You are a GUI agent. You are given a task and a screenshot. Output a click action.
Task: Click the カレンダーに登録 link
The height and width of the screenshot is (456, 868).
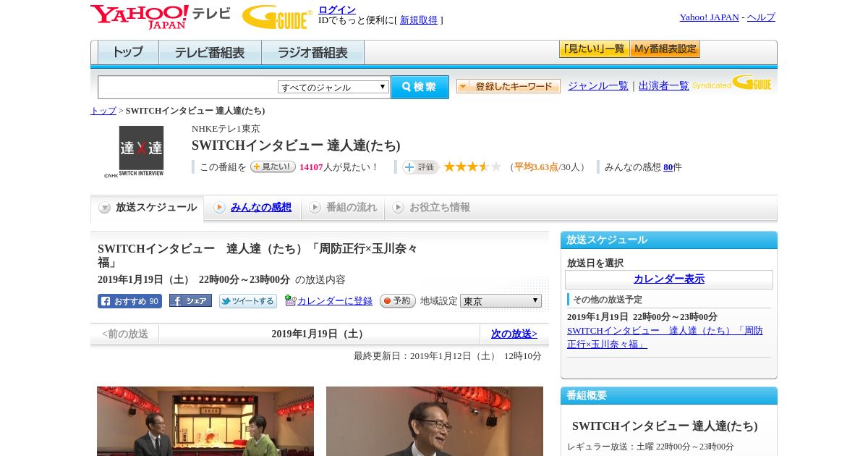tap(335, 300)
